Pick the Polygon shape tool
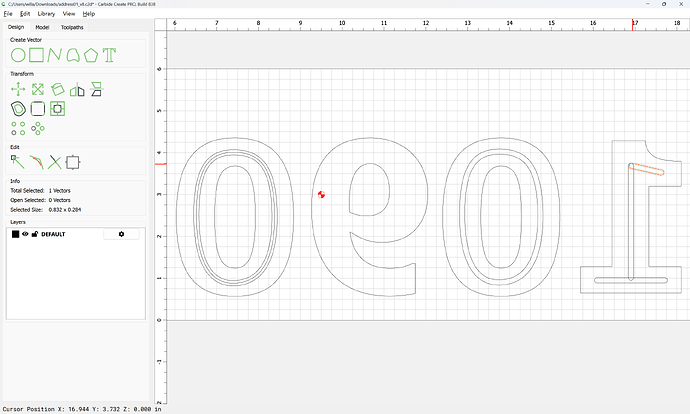The image size is (690, 414). pyautogui.click(x=91, y=54)
